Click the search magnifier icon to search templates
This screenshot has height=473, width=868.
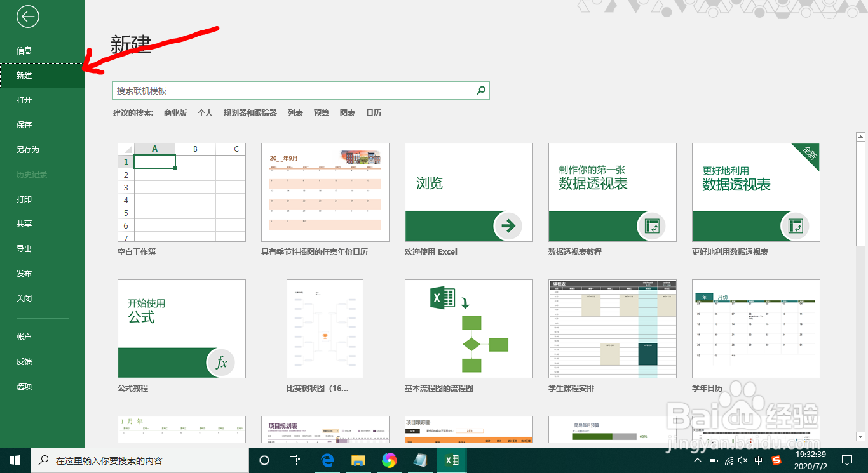(x=481, y=90)
